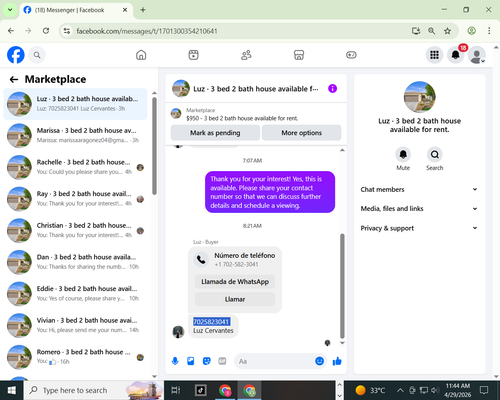This screenshot has height=400, width=500.
Task: Attach a photo using the image icon
Action: (191, 361)
